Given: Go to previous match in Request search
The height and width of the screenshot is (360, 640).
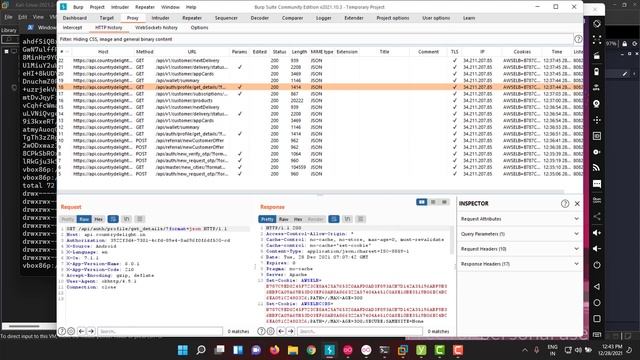Looking at the screenshot, I should [81, 331].
